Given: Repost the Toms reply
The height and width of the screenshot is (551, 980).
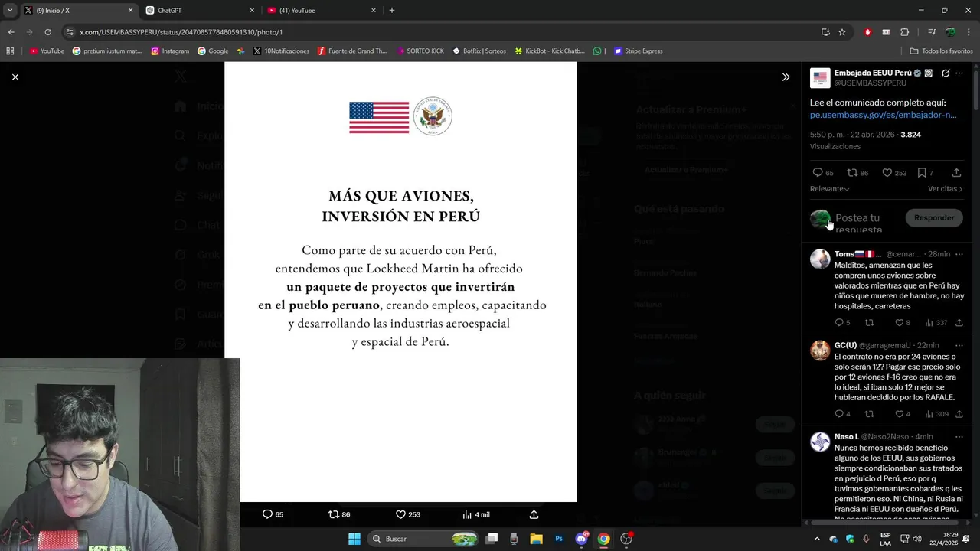Looking at the screenshot, I should pos(869,323).
